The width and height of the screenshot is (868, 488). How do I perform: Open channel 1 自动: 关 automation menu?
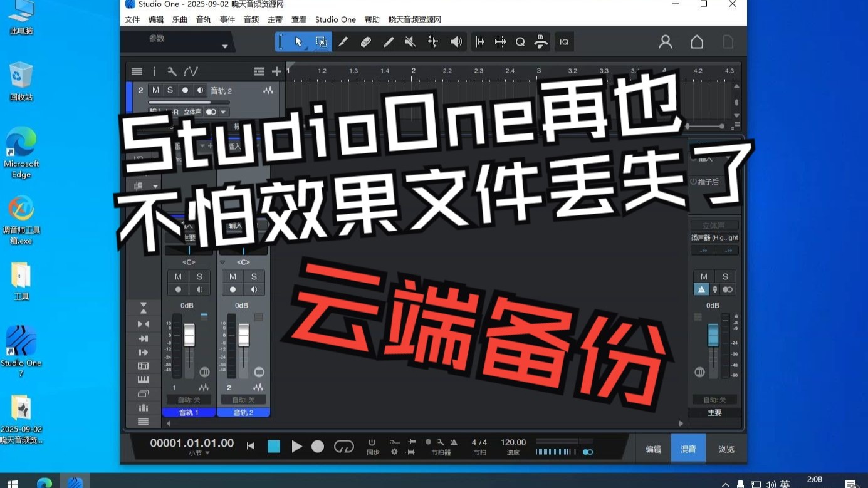189,400
